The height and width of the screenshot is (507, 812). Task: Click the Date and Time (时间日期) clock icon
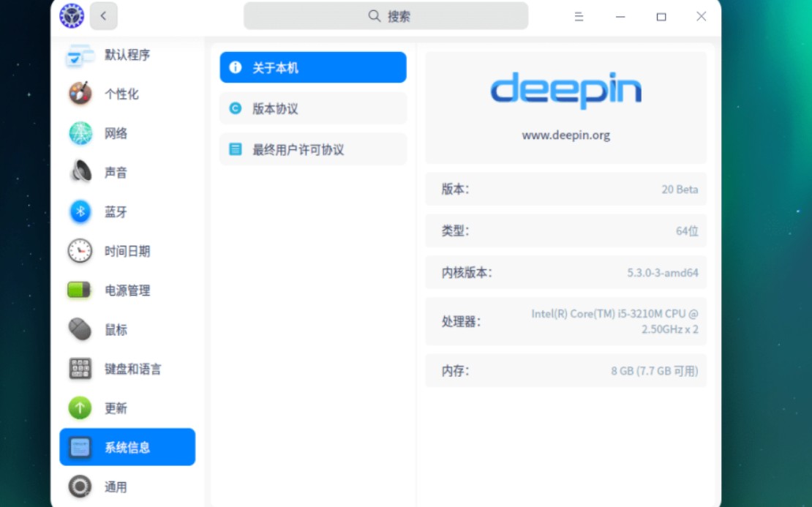(80, 251)
